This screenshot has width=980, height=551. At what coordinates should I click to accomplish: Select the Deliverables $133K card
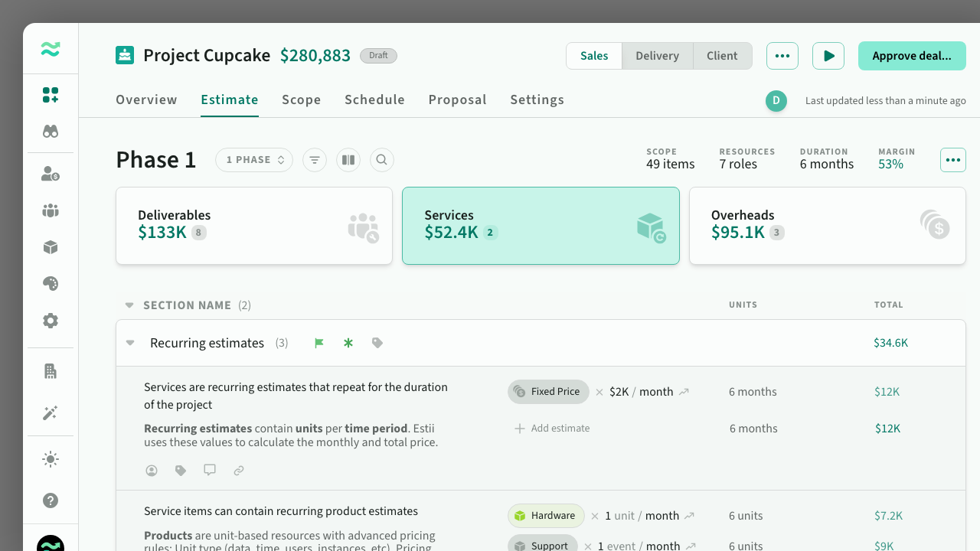click(x=253, y=226)
